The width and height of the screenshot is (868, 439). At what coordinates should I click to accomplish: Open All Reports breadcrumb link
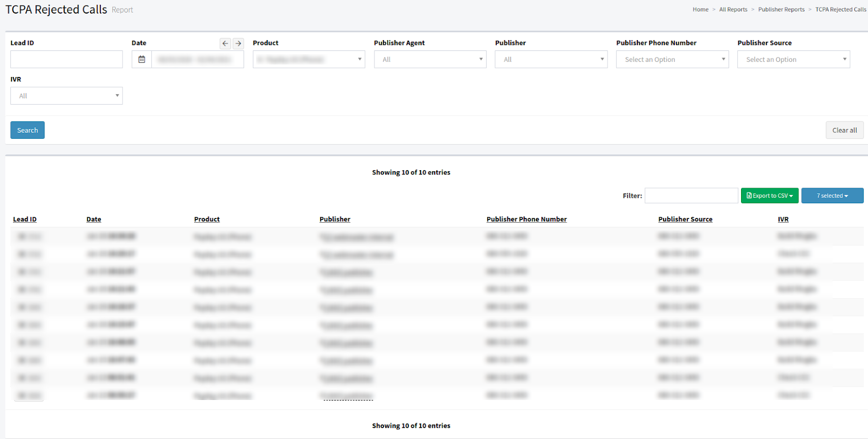point(733,10)
